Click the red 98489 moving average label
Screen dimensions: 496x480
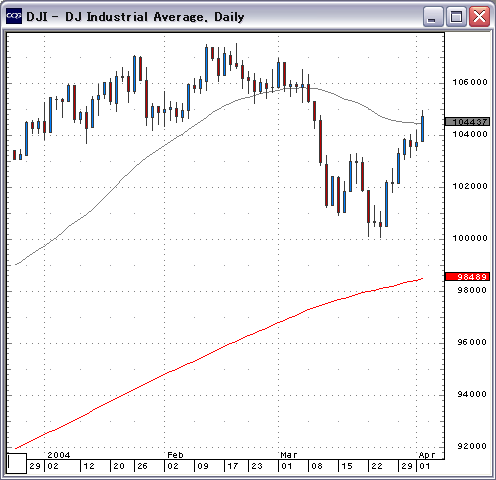(x=468, y=277)
